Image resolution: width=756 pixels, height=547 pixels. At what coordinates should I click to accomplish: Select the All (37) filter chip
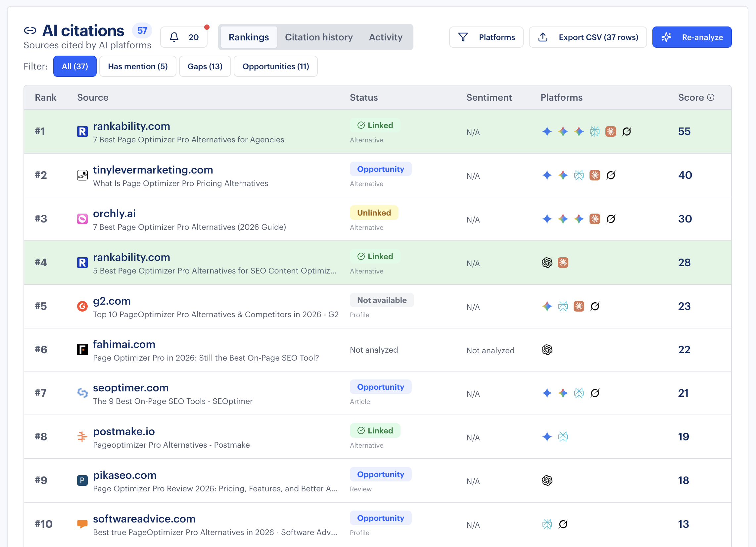[75, 66]
